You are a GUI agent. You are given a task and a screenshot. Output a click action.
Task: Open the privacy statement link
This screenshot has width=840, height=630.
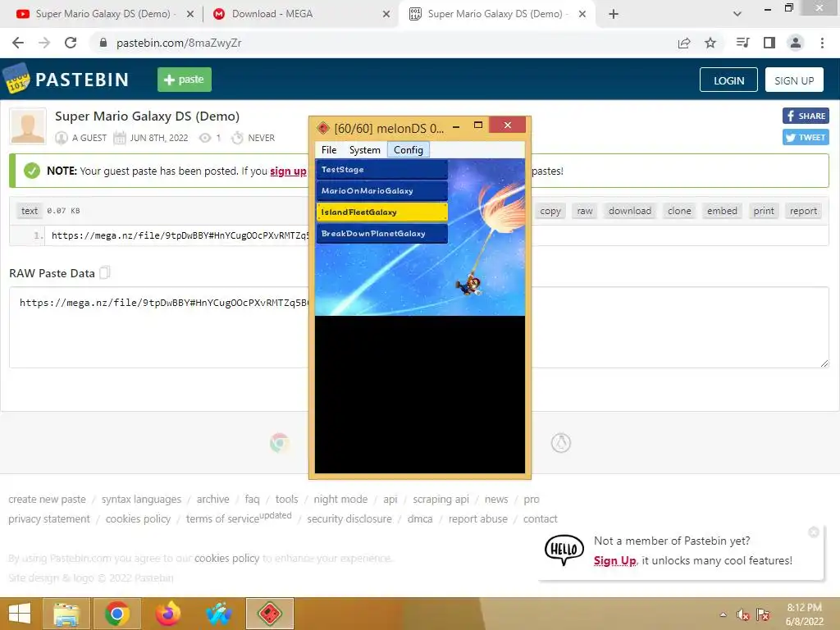(x=49, y=519)
